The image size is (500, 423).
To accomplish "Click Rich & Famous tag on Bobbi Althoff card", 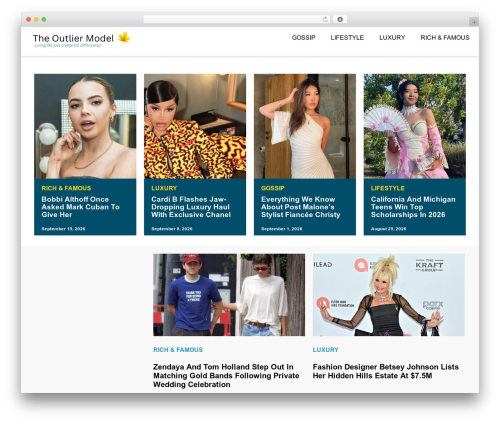I will click(66, 188).
